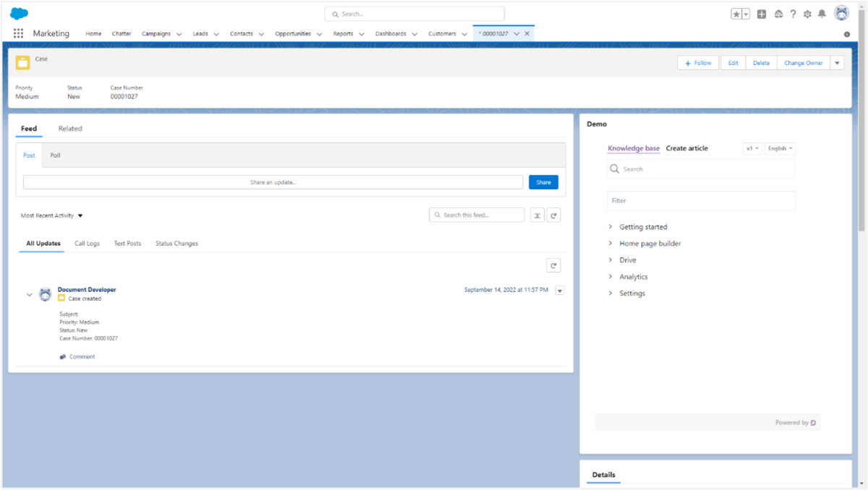The height and width of the screenshot is (490, 868).
Task: Switch to the Related tab
Action: (x=70, y=129)
